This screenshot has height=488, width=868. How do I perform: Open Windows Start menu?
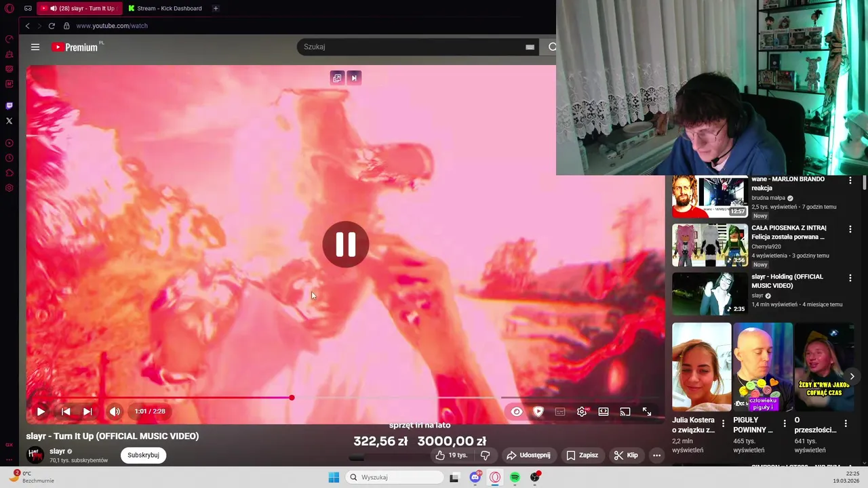click(334, 477)
